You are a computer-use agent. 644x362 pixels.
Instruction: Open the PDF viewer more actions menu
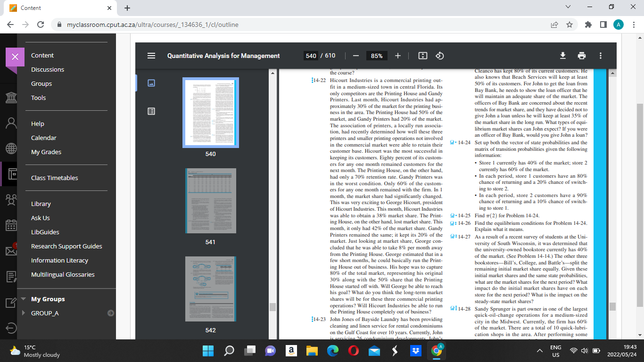tap(600, 56)
